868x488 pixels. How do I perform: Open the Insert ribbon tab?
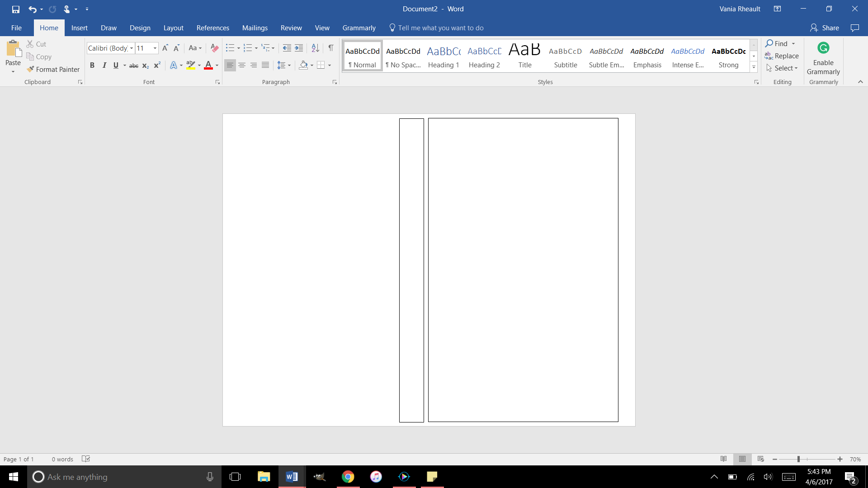point(80,28)
